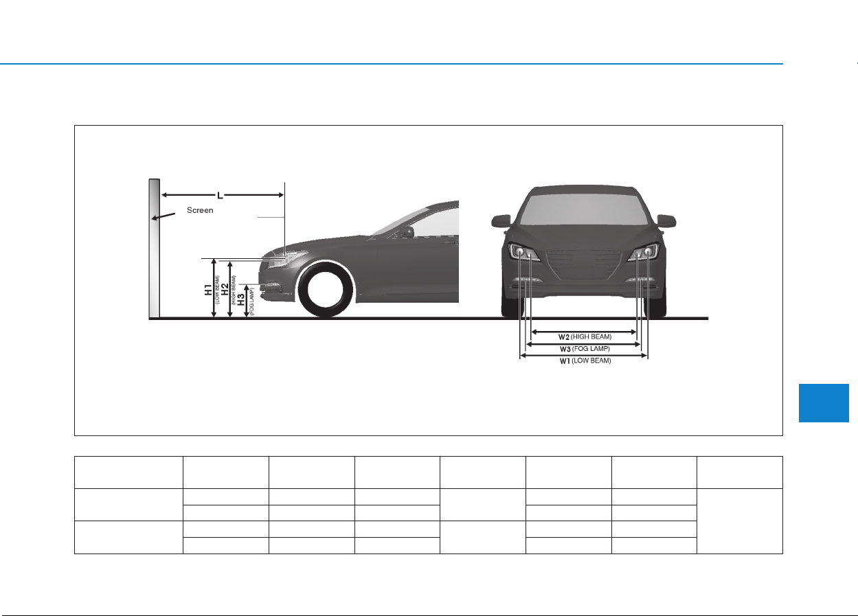Screen dimensions: 858x616
Task: Click the side-view car illustration
Action: pyautogui.click(x=358, y=259)
